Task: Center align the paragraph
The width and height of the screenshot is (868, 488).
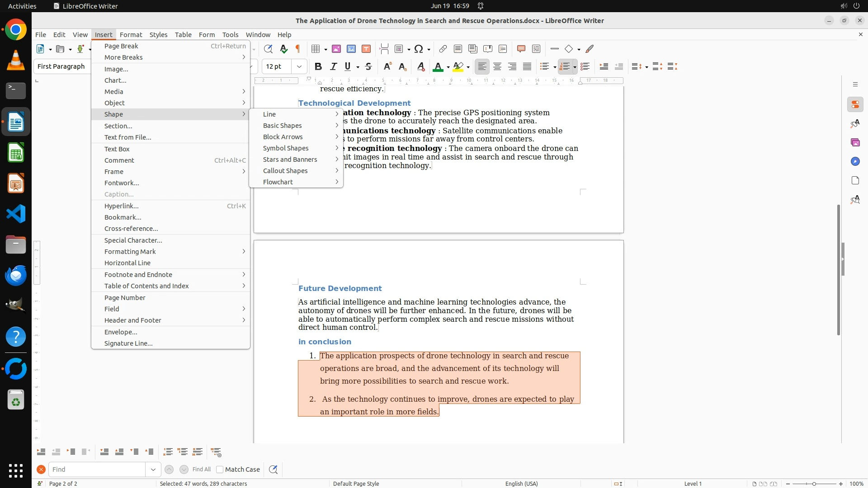Action: point(497,66)
